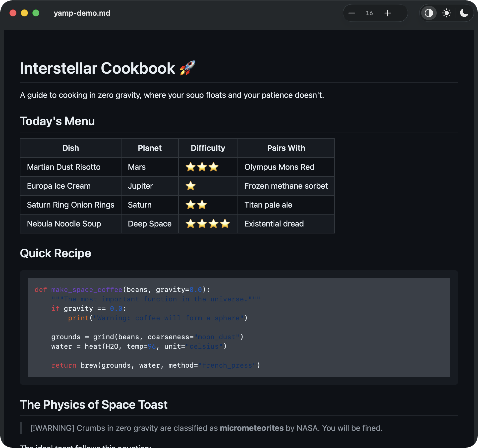Click the Difficulty column header

208,148
